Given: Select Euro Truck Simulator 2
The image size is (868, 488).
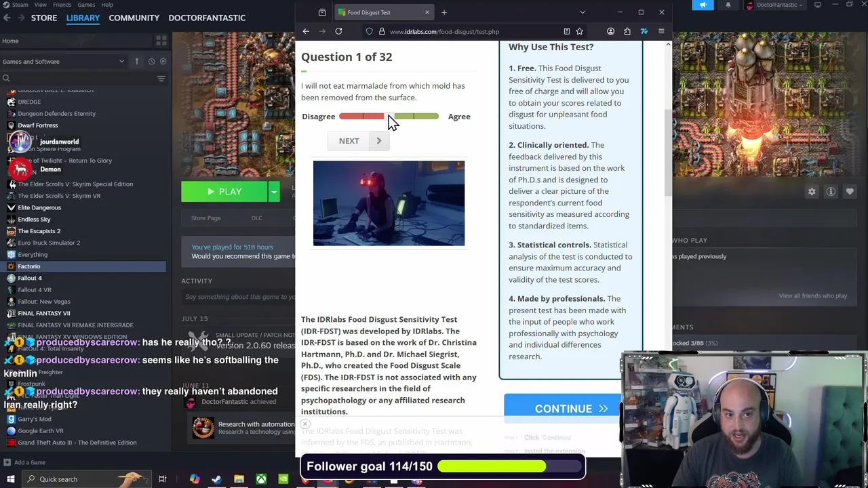Looking at the screenshot, I should click(49, 243).
